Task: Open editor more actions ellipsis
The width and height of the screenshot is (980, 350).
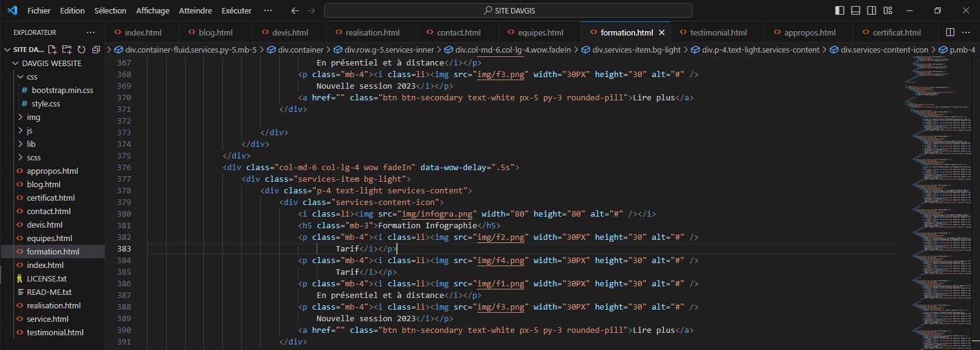Action: pyautogui.click(x=966, y=32)
